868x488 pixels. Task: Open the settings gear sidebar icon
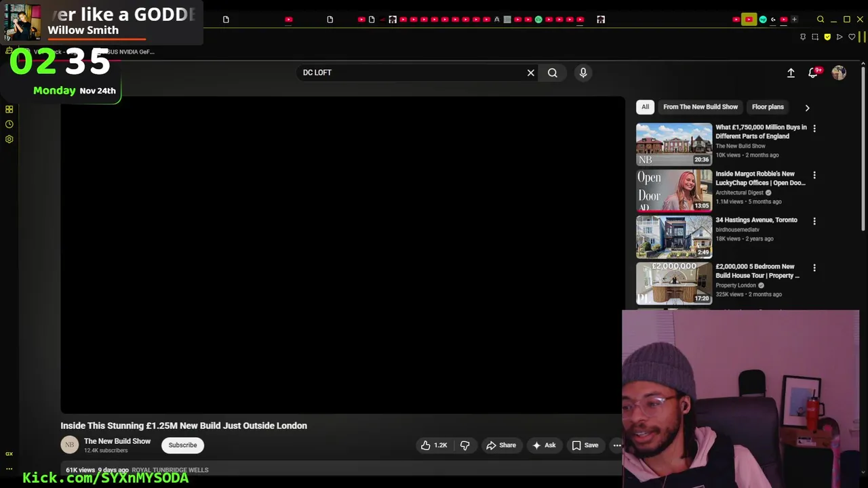[x=9, y=139]
